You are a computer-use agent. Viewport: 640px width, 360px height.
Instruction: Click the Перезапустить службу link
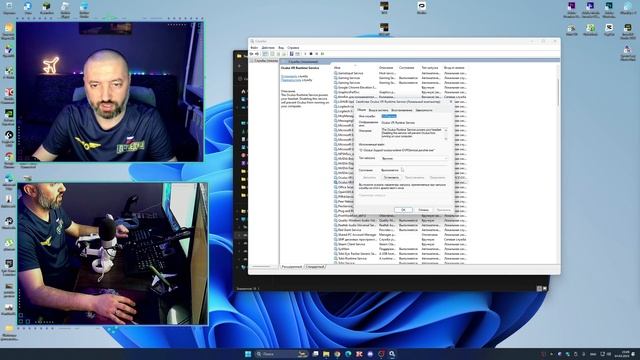[x=291, y=80]
